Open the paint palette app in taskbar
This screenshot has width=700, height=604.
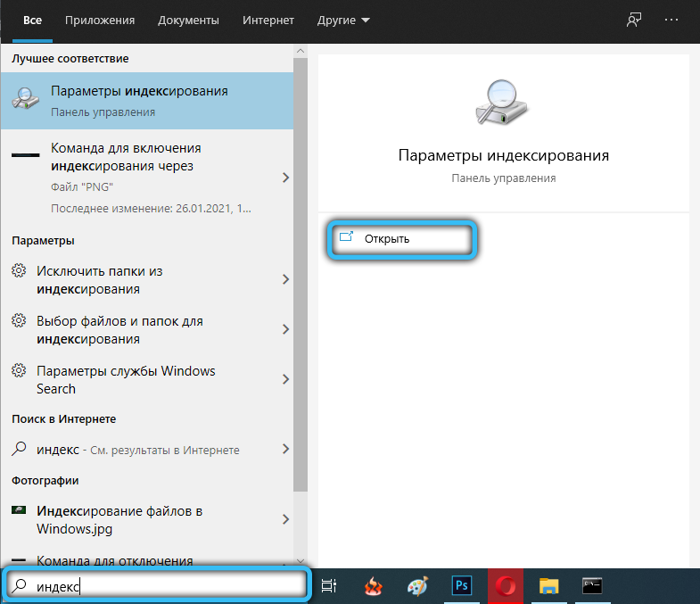point(417,586)
